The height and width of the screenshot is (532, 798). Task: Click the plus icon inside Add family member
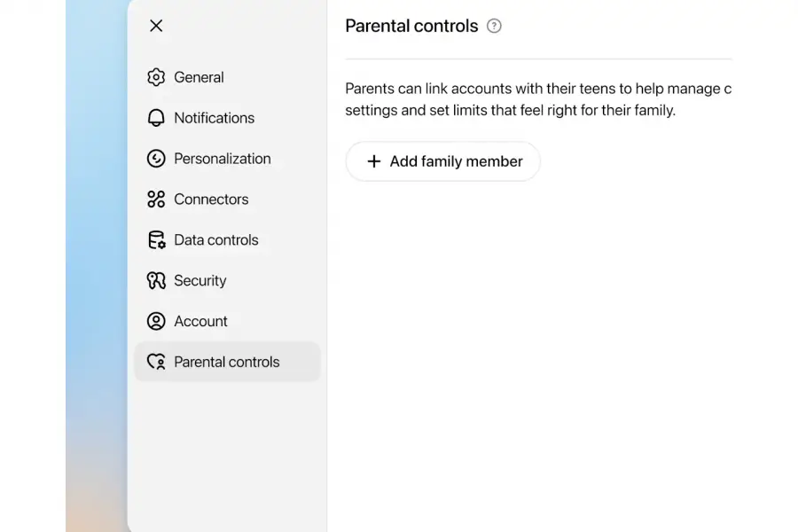click(x=374, y=161)
